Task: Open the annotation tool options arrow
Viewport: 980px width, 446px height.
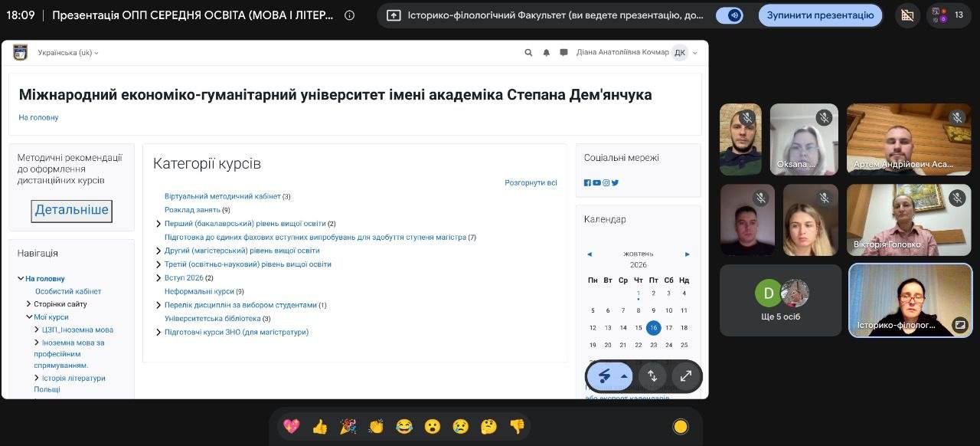Action: pyautogui.click(x=625, y=376)
